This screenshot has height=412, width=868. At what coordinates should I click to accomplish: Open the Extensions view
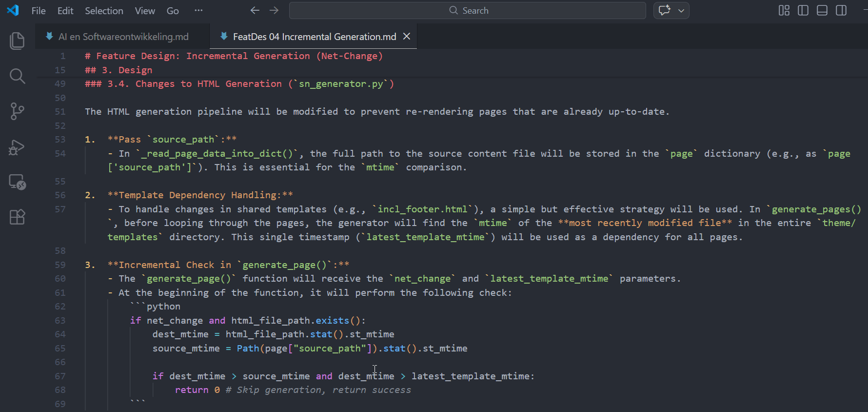point(17,217)
